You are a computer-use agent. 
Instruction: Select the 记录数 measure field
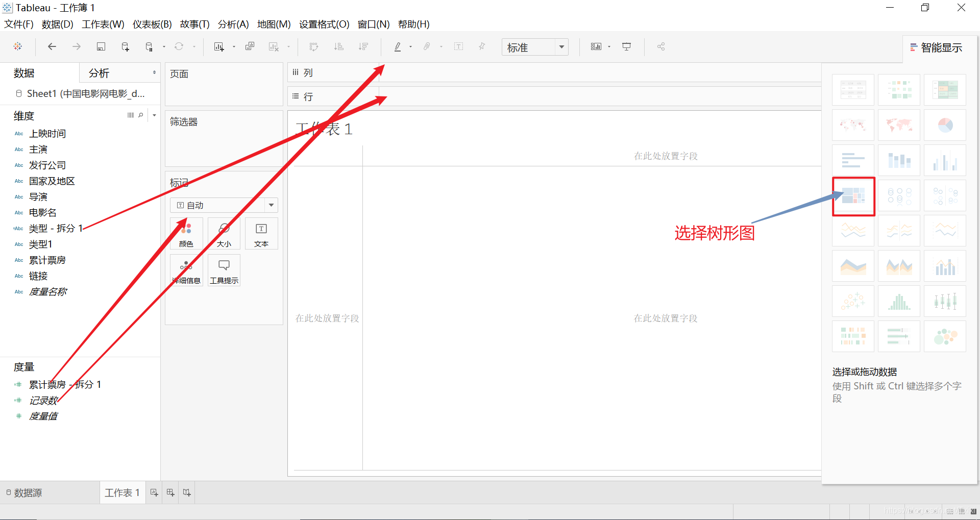point(43,401)
